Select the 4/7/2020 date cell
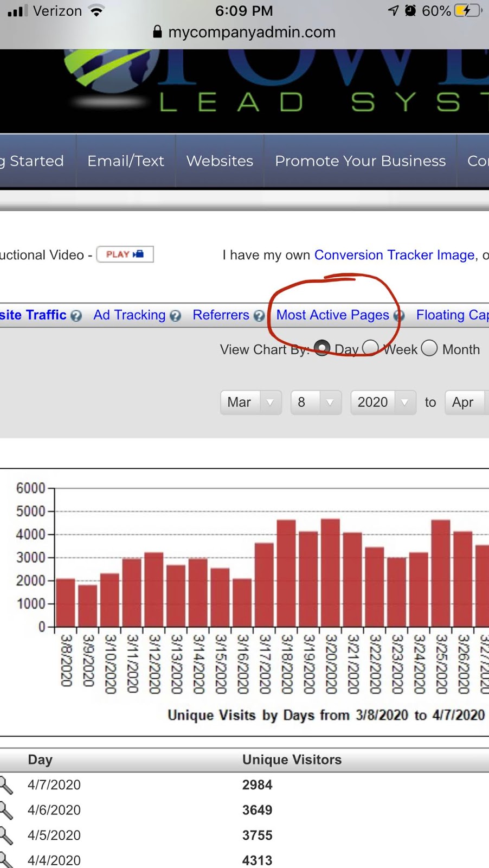 tap(54, 785)
